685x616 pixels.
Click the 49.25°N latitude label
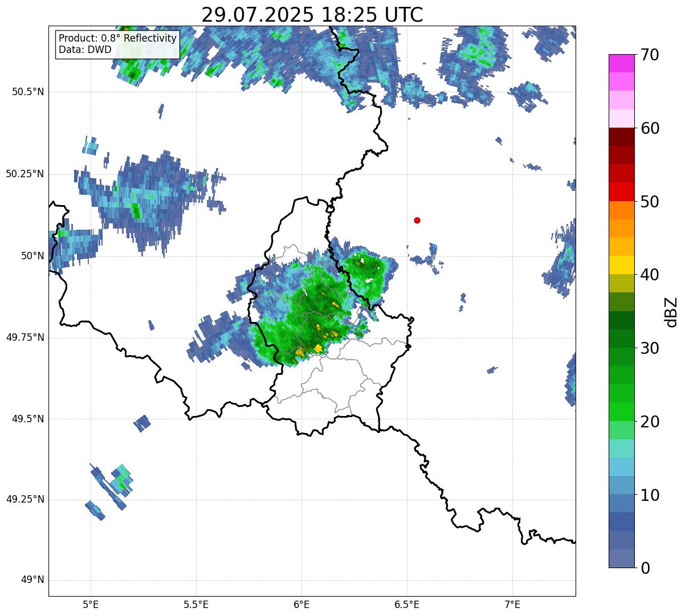point(25,499)
